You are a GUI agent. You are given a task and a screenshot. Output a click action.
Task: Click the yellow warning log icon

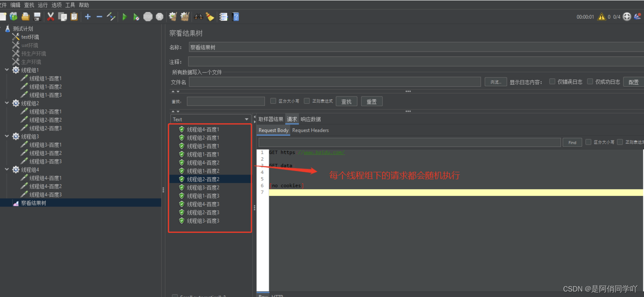pyautogui.click(x=602, y=16)
